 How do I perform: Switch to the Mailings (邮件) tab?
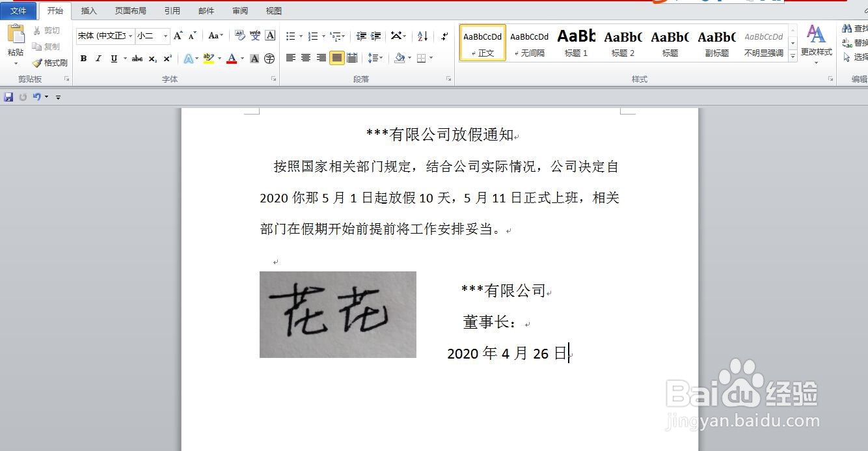[x=206, y=10]
